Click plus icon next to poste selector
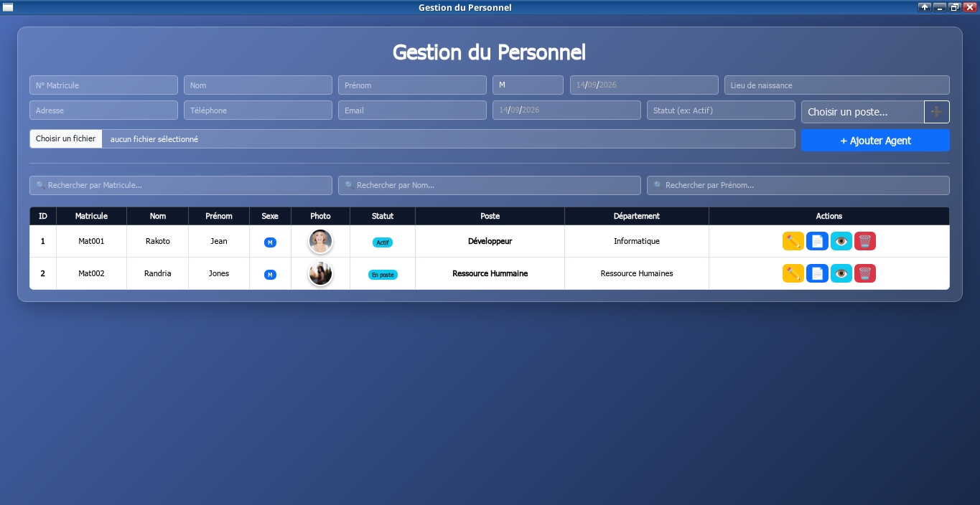This screenshot has height=505, width=980. 936,112
